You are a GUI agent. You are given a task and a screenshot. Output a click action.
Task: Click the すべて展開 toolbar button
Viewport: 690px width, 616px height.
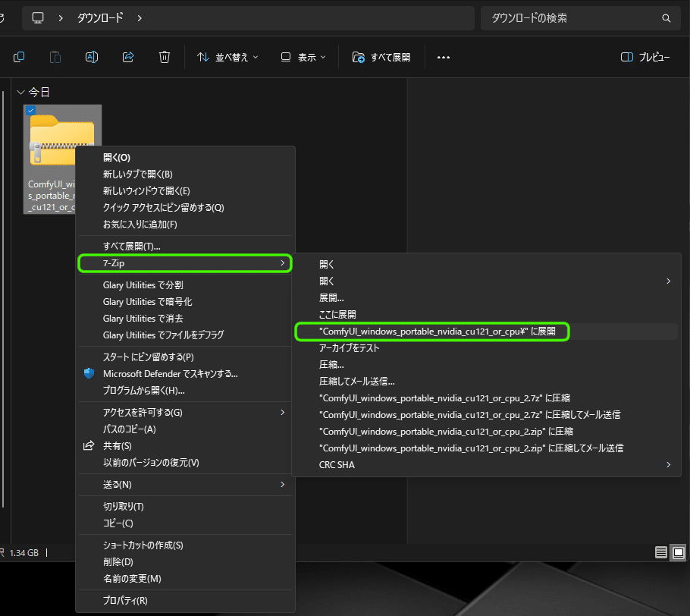point(381,57)
